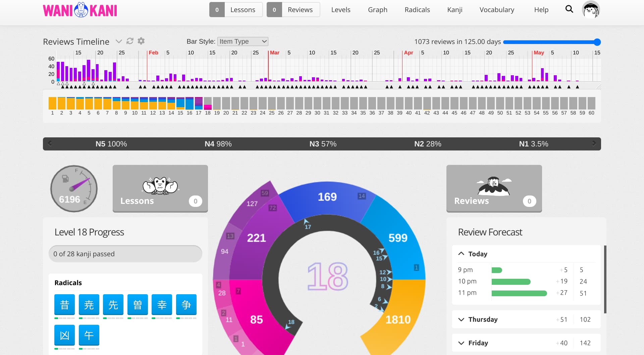644x355 pixels.
Task: Click the WaniKani logo
Action: 80,10
